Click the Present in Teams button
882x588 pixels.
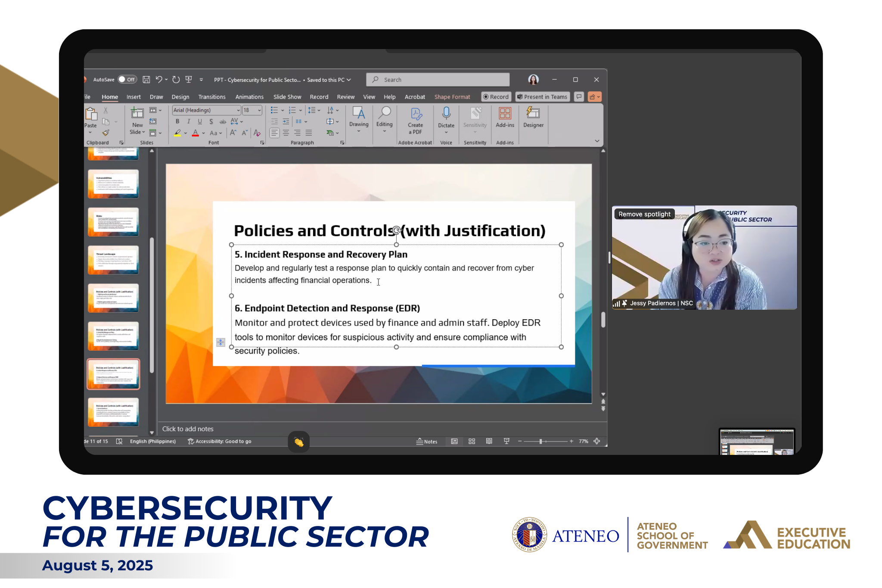pos(542,96)
